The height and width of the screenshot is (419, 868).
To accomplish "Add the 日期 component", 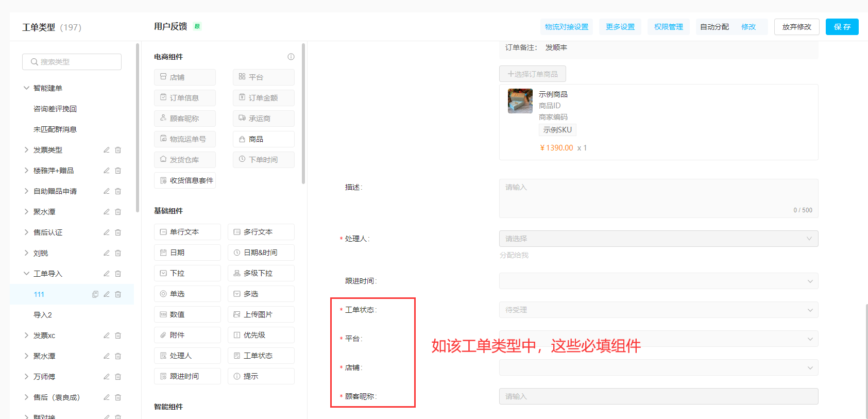I will click(188, 253).
